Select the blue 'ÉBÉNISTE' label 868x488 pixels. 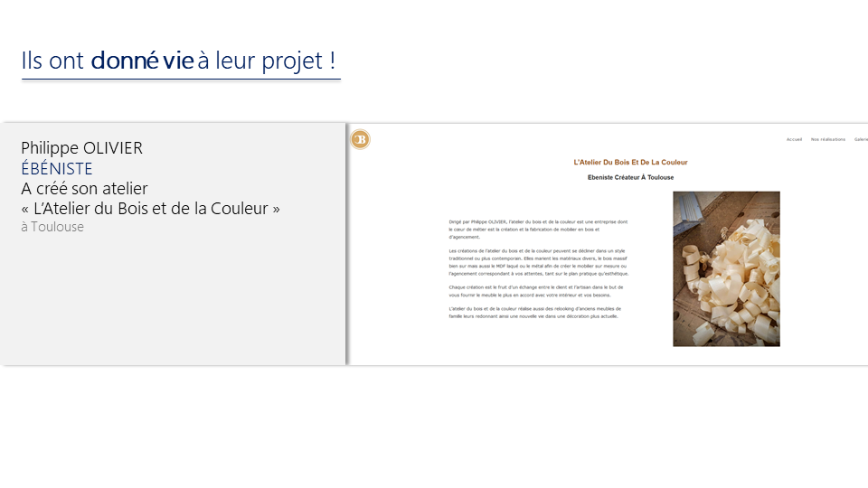[56, 169]
